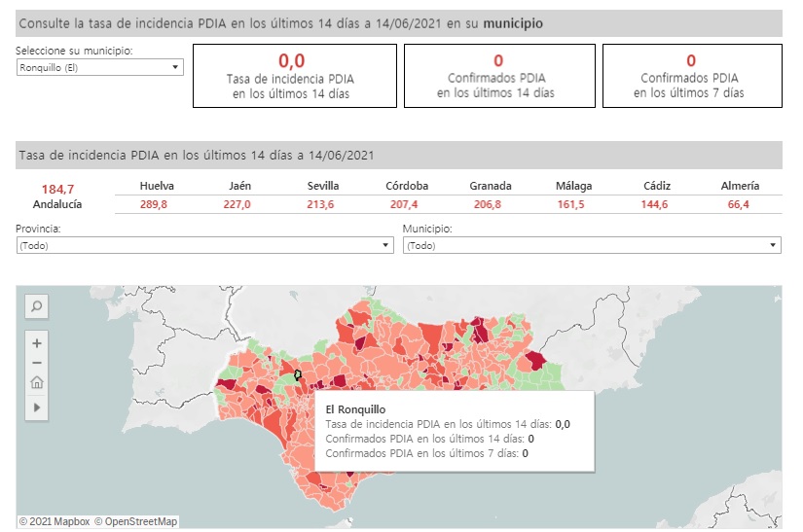Zoom out on the map with minus button

tap(36, 363)
